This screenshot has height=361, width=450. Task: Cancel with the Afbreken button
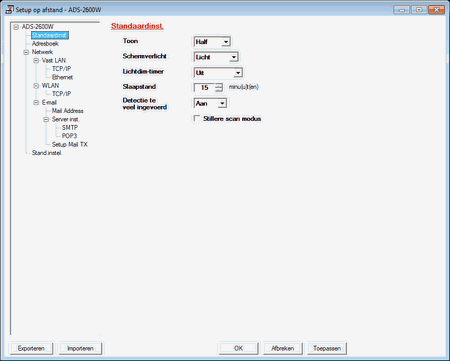point(282,348)
